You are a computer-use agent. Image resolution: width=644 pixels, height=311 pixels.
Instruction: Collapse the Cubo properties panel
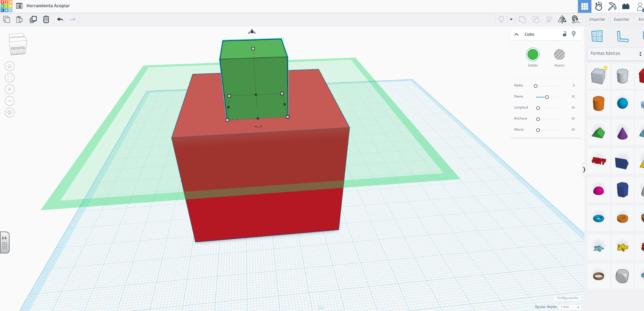pos(516,34)
